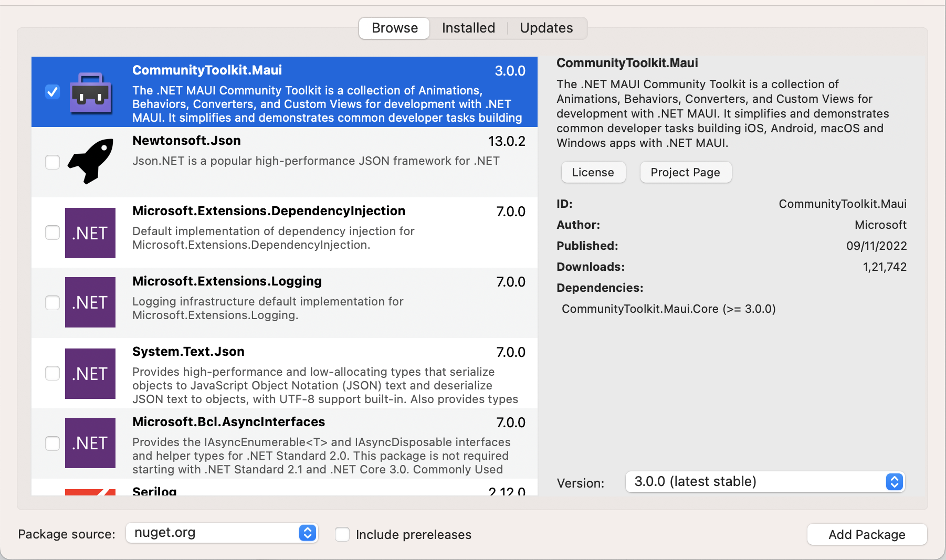This screenshot has height=560, width=946.
Task: Click the .NET icon for Microsoft.Bcl.AsyncInterfaces
Action: [90, 443]
